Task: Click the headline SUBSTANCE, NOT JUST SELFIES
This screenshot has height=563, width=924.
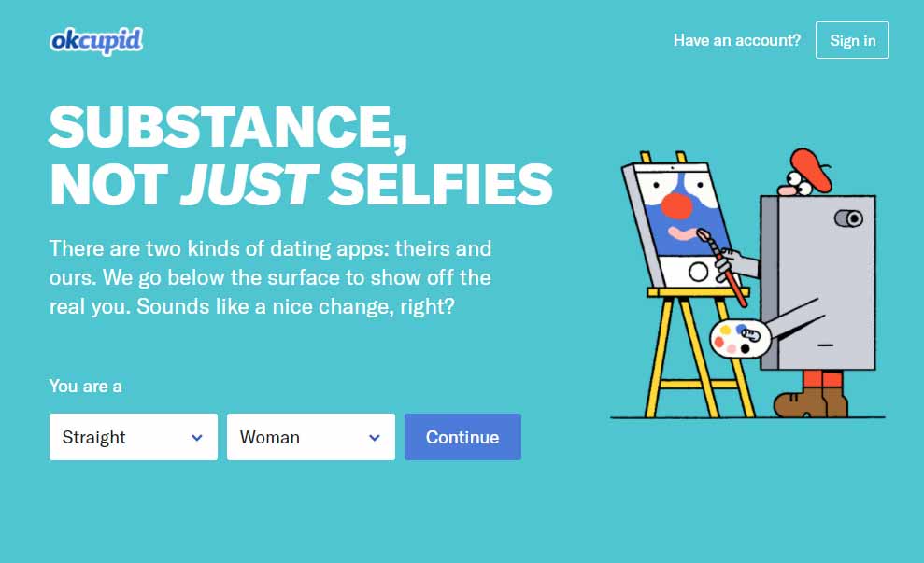Action: 301,154
